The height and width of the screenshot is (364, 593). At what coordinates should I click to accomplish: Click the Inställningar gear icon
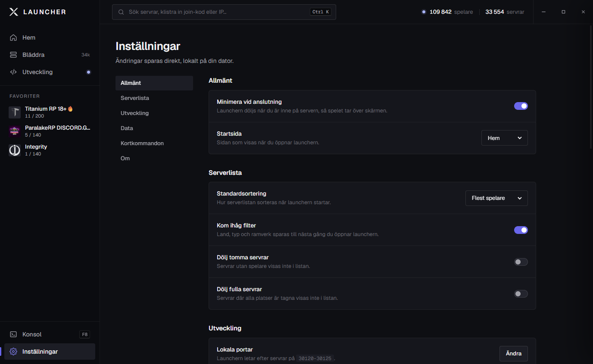point(13,352)
